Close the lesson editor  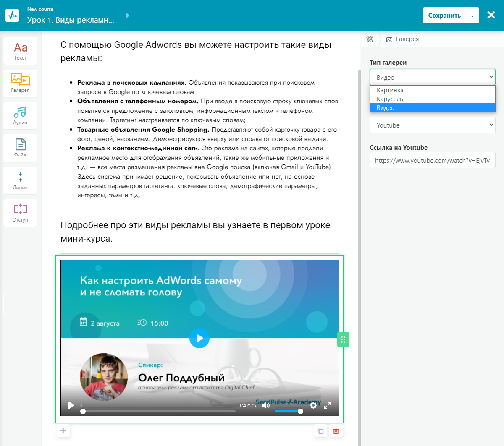(x=491, y=16)
